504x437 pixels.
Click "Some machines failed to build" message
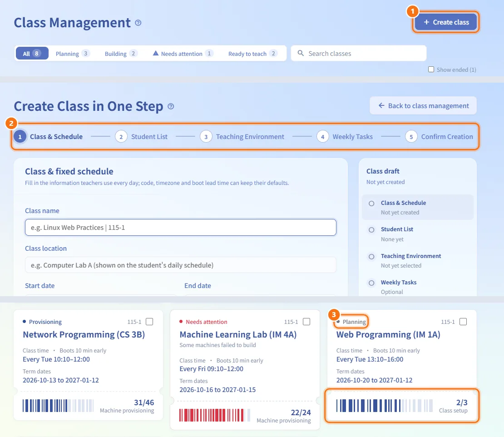[217, 345]
